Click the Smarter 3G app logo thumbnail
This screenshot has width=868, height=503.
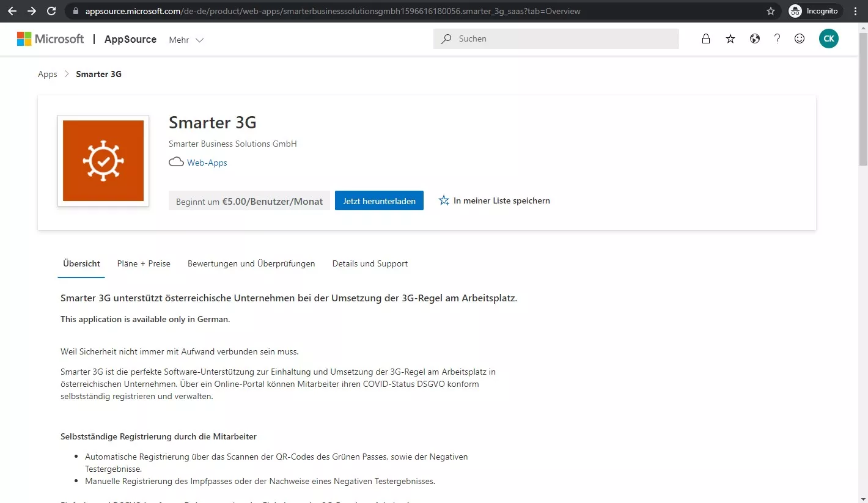[x=103, y=161]
